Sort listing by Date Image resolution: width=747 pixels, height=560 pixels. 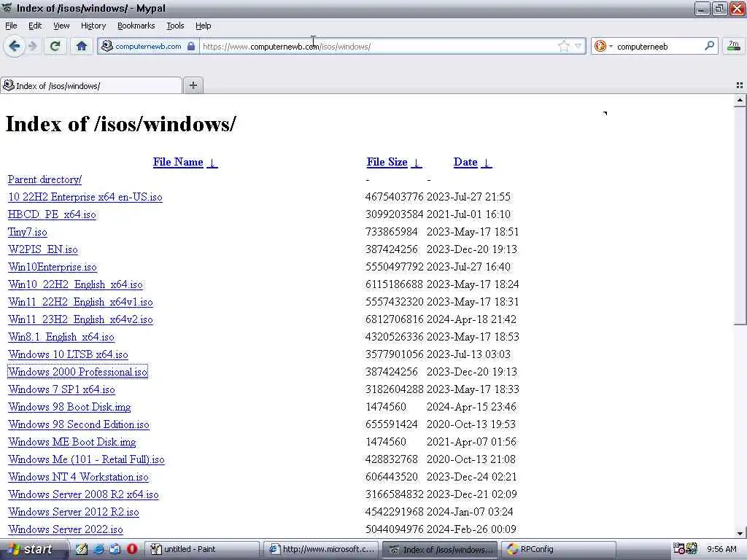click(465, 162)
